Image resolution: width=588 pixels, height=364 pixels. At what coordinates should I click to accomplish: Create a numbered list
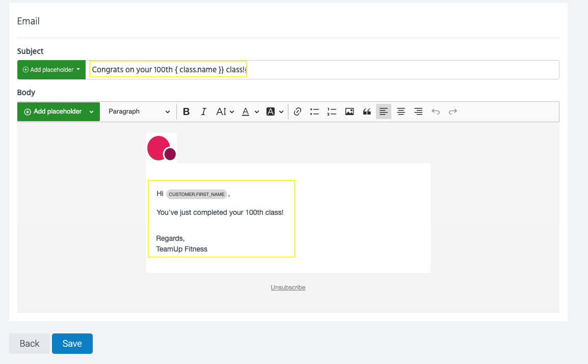(332, 111)
